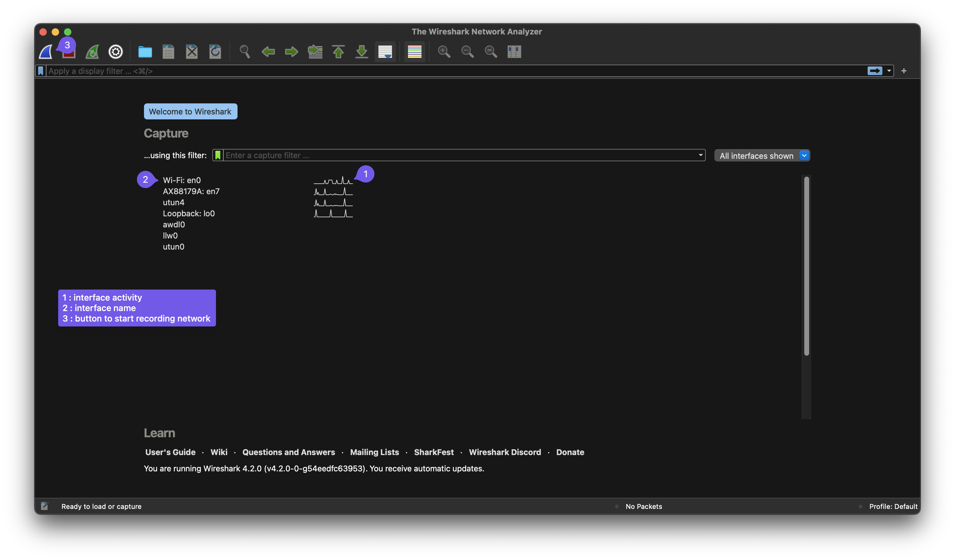Open the Capture options gear icon

(116, 51)
